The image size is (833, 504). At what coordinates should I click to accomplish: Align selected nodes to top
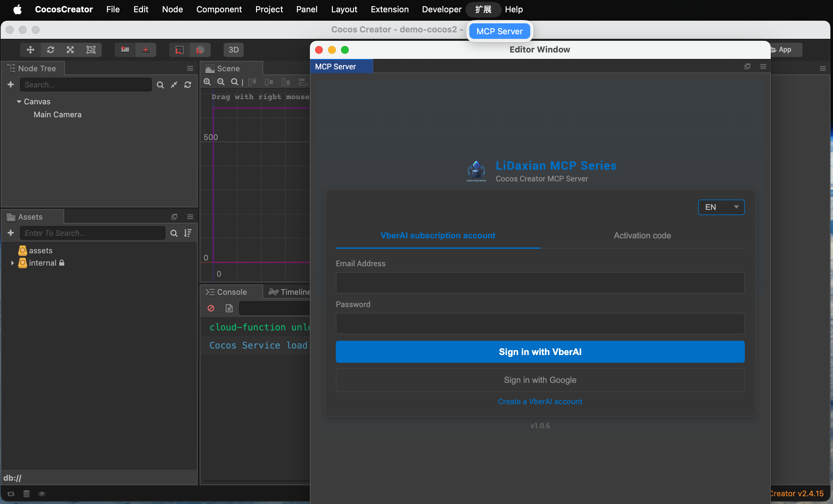coord(252,82)
